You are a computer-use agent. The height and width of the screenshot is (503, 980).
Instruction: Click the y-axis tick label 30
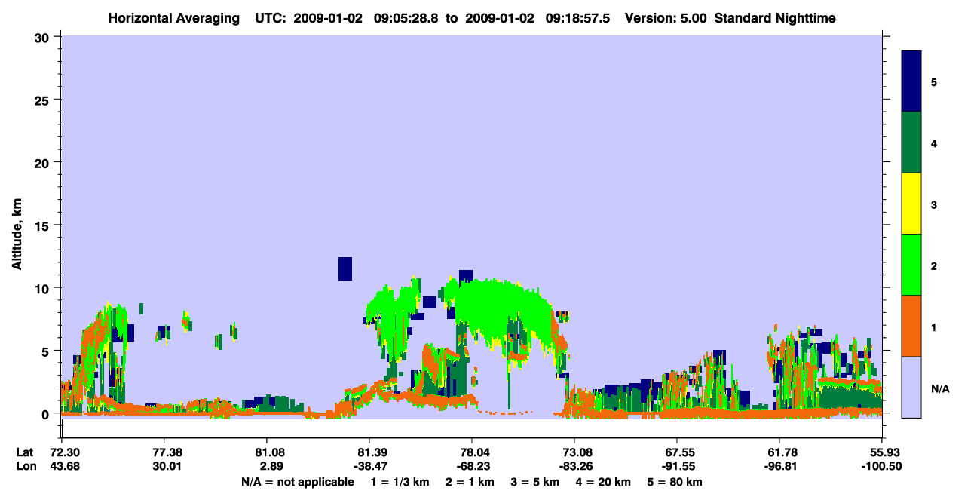(x=44, y=36)
